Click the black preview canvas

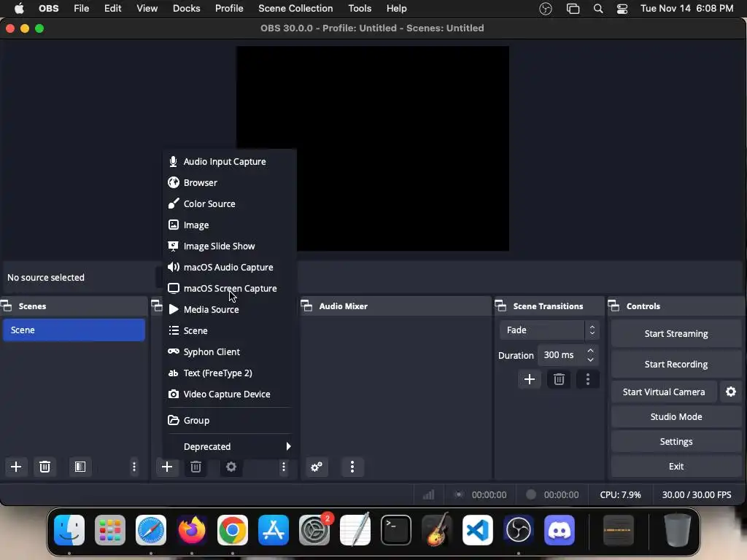[373, 148]
